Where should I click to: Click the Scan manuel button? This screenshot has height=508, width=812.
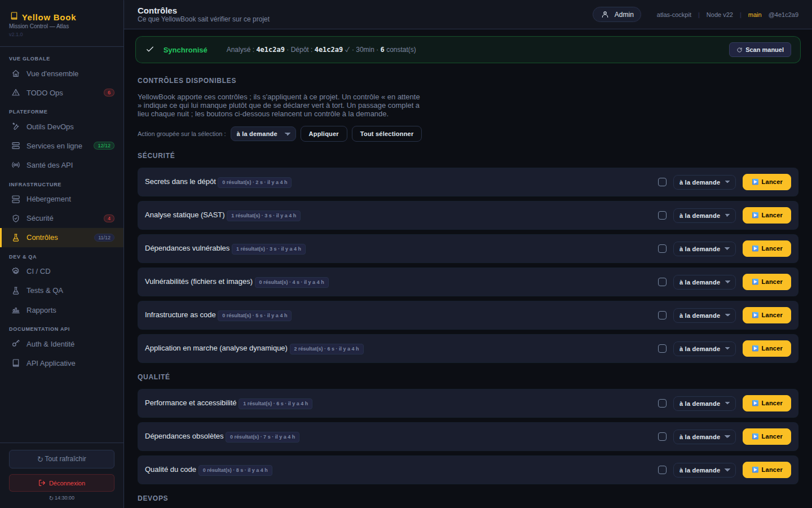pos(760,50)
